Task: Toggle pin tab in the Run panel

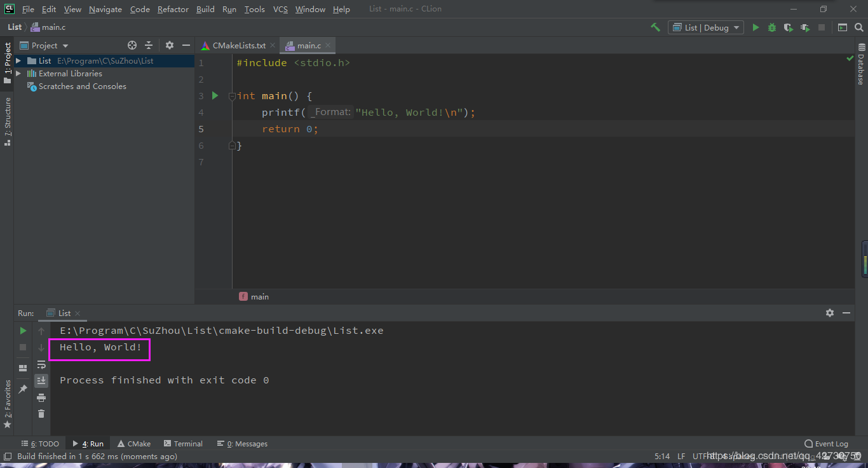Action: pos(23,389)
